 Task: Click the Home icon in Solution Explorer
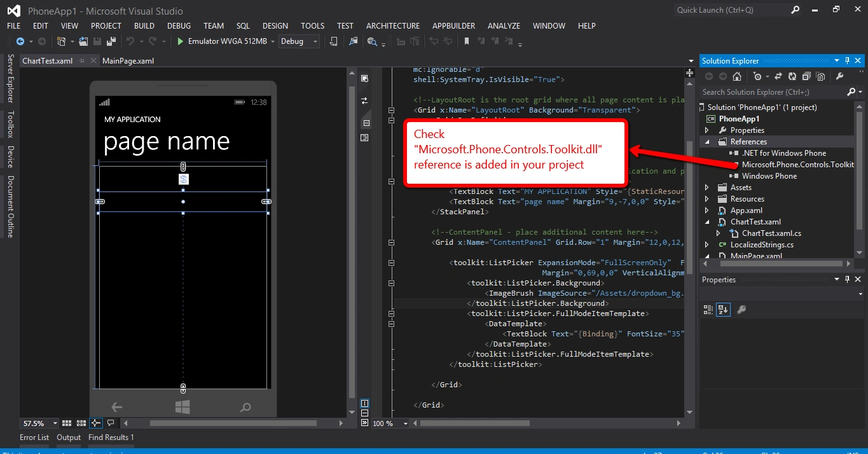pos(736,76)
